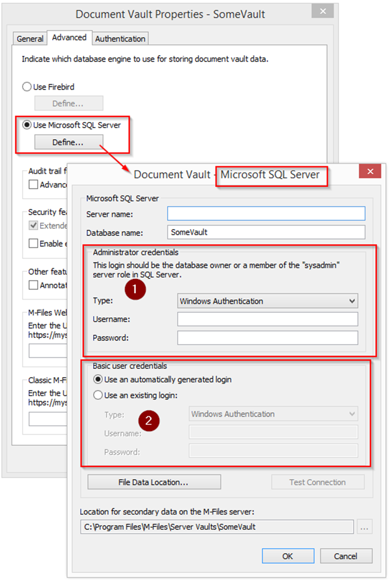Click the Test Connection button

click(318, 482)
